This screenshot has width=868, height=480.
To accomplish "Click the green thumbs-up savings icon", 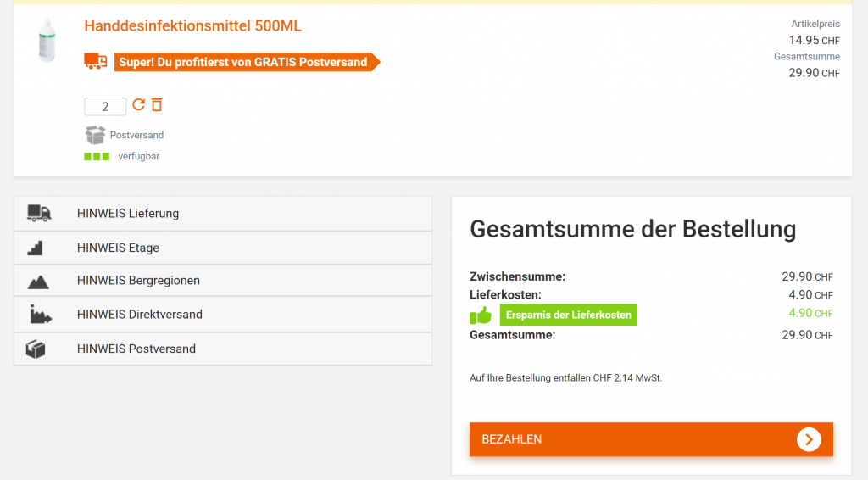I will [x=481, y=315].
